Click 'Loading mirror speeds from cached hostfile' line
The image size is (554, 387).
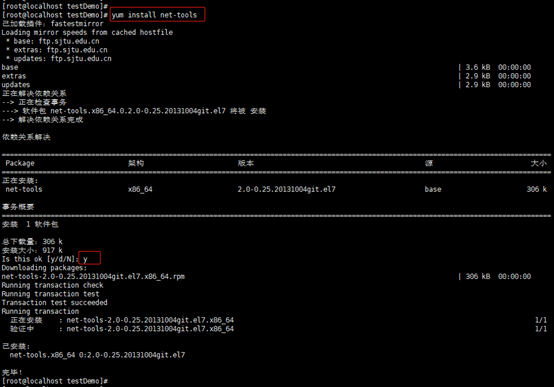tap(87, 33)
